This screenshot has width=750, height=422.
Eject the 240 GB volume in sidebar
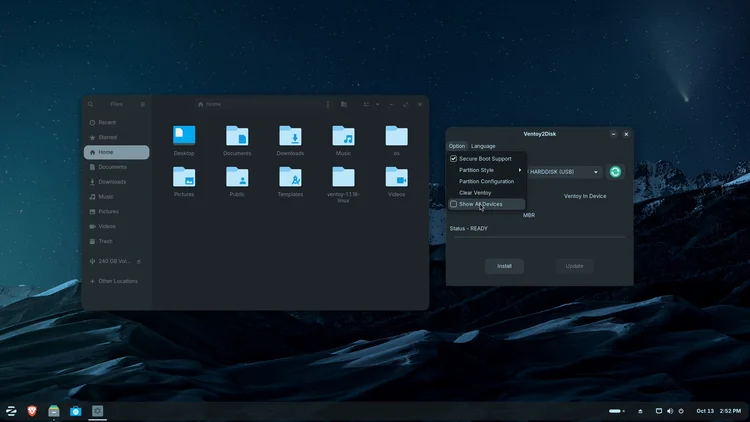tap(139, 262)
